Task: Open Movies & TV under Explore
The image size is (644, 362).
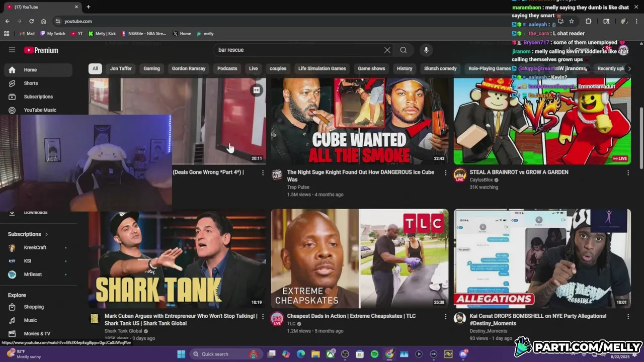Action: (39, 333)
